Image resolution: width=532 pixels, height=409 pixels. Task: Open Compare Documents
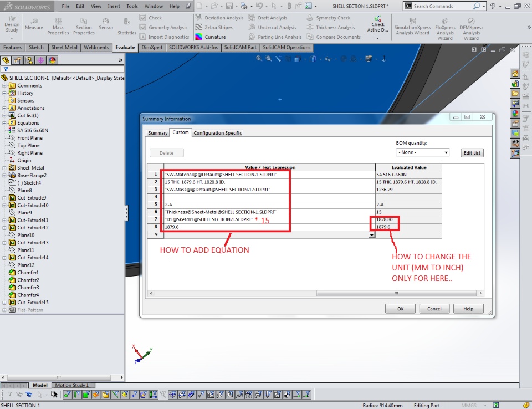(x=334, y=37)
